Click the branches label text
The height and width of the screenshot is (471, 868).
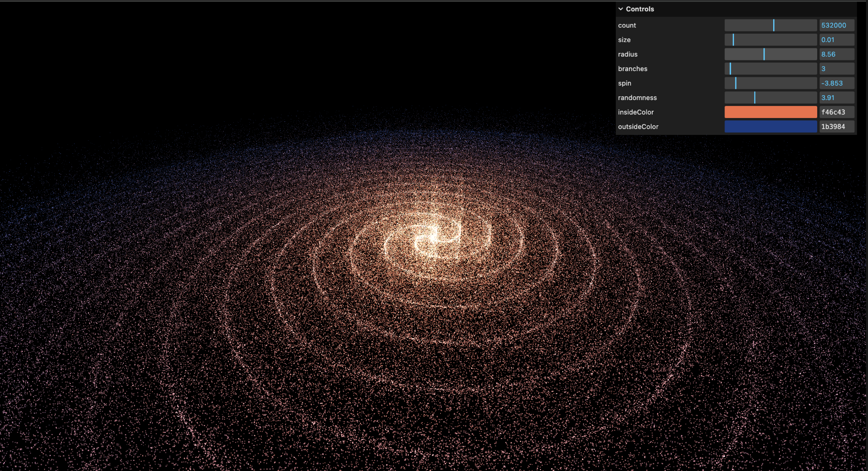[x=632, y=69]
